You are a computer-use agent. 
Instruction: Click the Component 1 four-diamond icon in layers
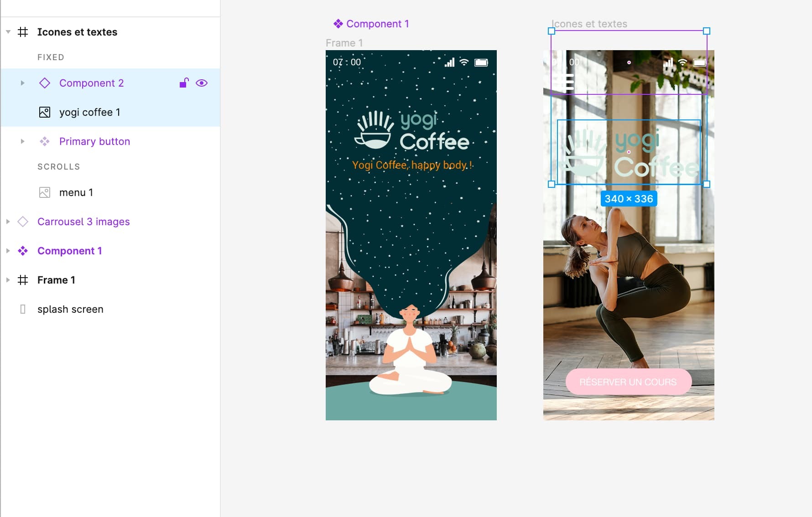point(23,251)
